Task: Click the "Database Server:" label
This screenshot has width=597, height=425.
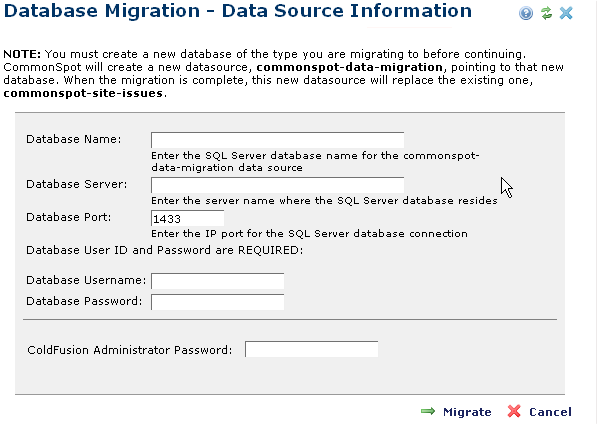Action: 77,184
